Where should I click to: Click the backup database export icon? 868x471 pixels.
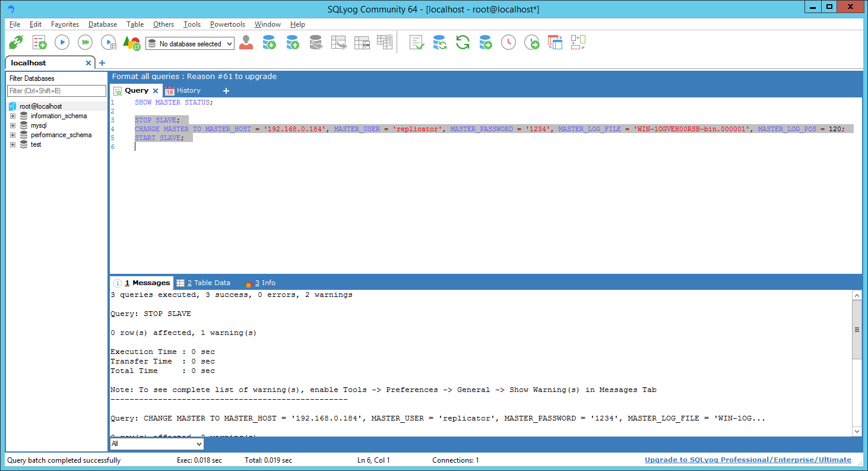point(293,43)
